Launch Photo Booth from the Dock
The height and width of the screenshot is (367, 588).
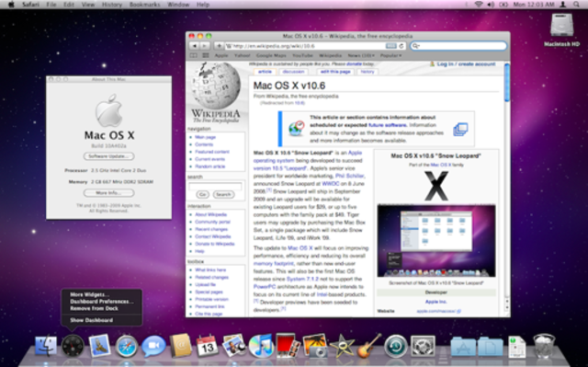(x=288, y=346)
